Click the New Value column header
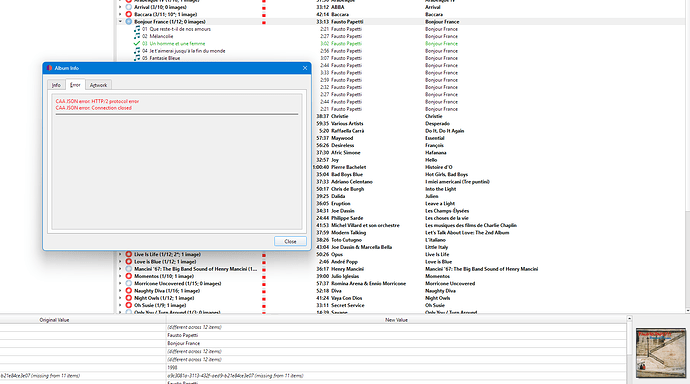Viewport: 690px width, 384px height. pyautogui.click(x=396, y=320)
